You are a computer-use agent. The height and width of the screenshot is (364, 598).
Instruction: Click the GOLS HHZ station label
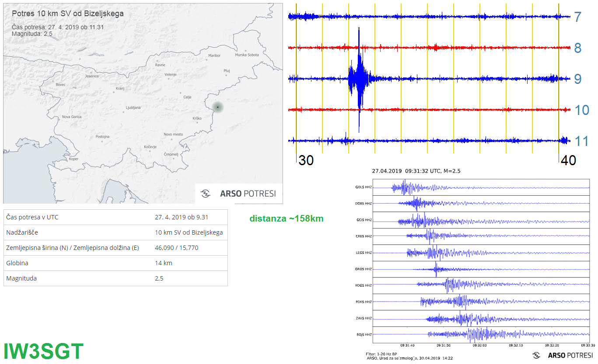coord(364,187)
